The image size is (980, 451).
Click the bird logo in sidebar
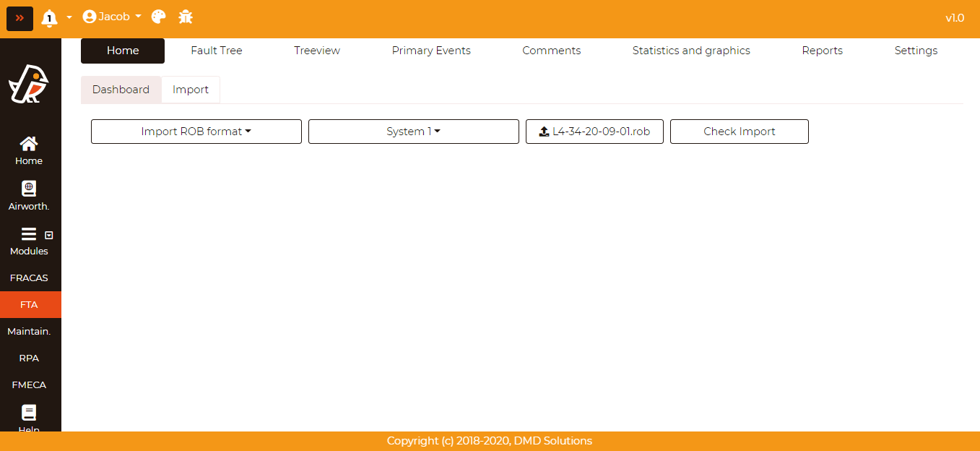(29, 84)
